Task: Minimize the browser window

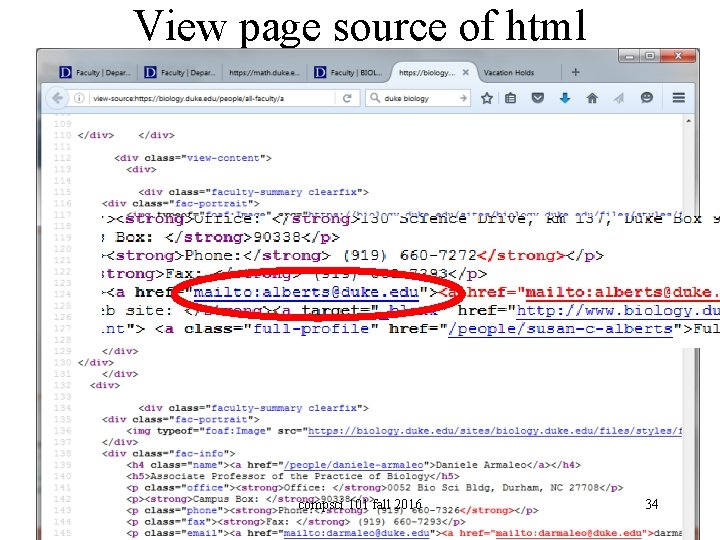Action: pos(629,56)
